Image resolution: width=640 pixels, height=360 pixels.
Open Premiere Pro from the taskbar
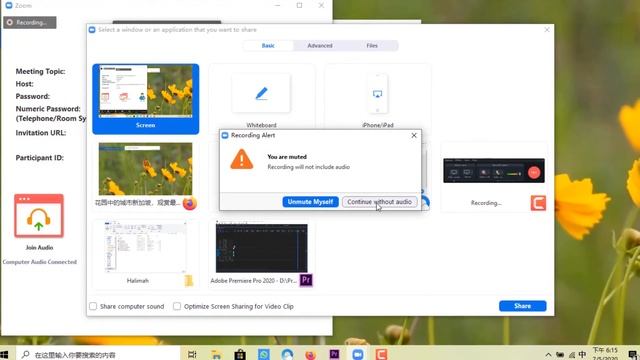click(x=334, y=354)
